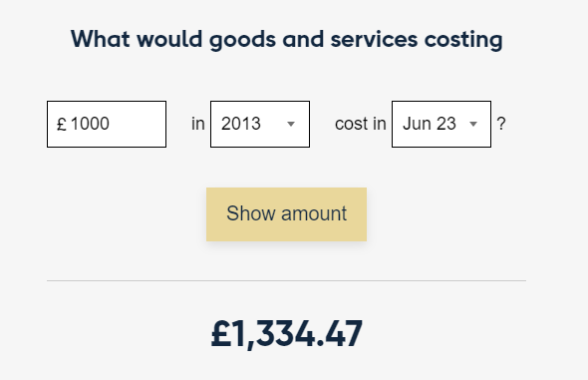This screenshot has width=588, height=380.
Task: Open the Jun 23 date dropdown
Action: coord(441,124)
